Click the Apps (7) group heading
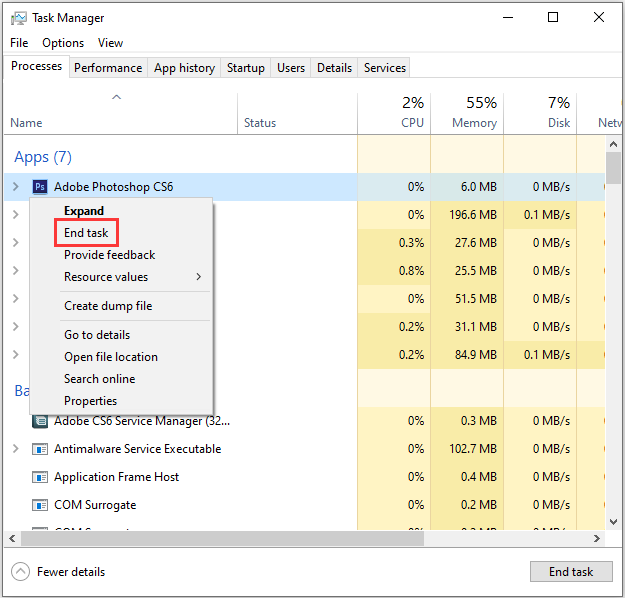 tap(43, 157)
